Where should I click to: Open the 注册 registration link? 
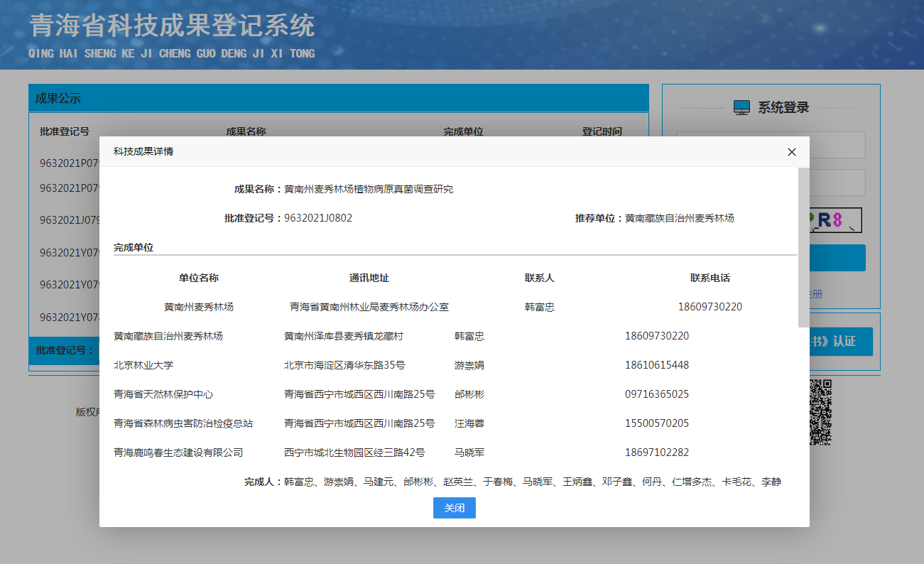click(815, 294)
